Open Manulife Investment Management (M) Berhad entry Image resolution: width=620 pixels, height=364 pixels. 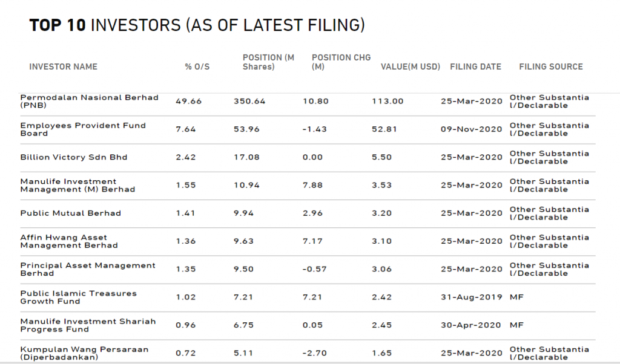[78, 186]
